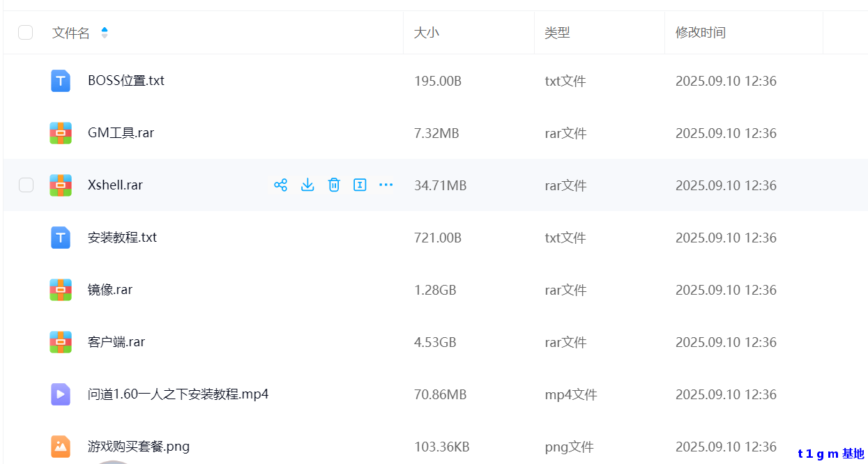Click size value 721.00B
868x464 pixels.
coord(438,238)
